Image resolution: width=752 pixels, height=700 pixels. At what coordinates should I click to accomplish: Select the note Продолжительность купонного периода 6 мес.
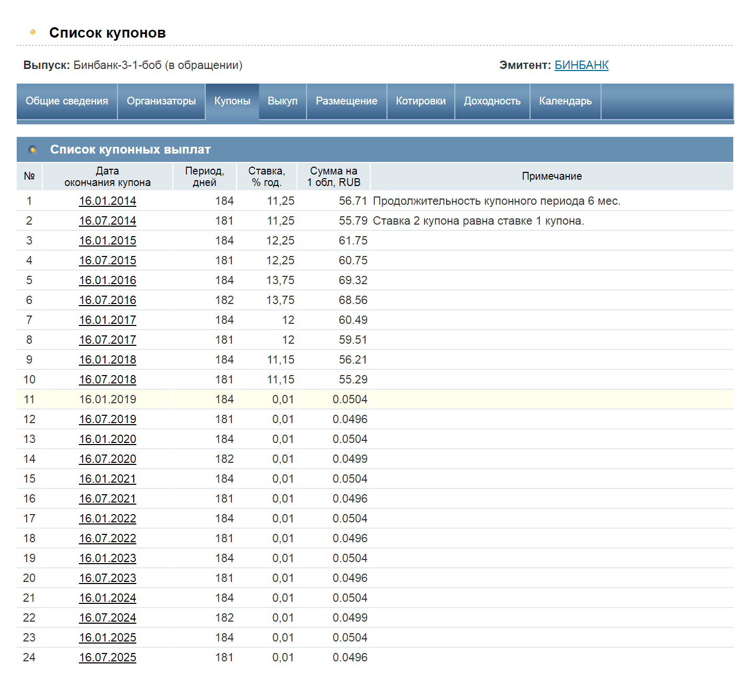497,201
